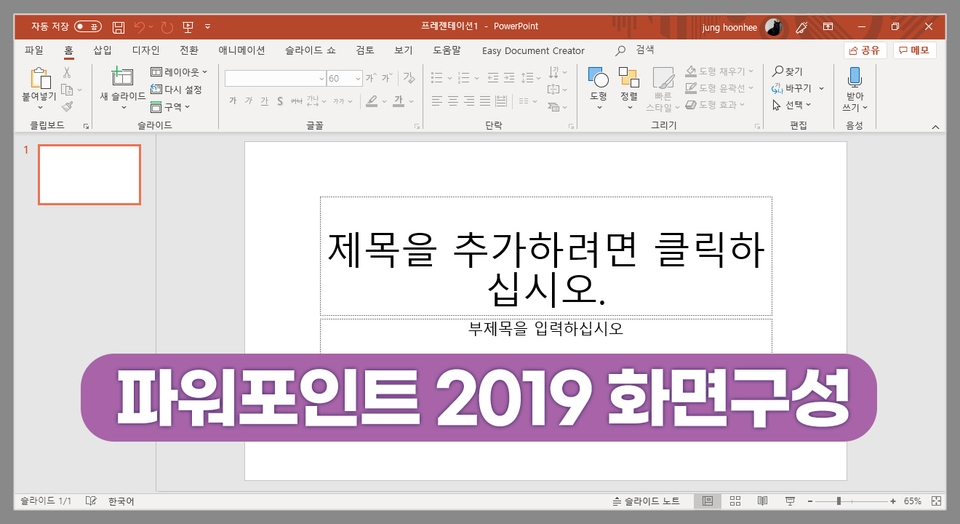Click the font color button

coord(399,101)
